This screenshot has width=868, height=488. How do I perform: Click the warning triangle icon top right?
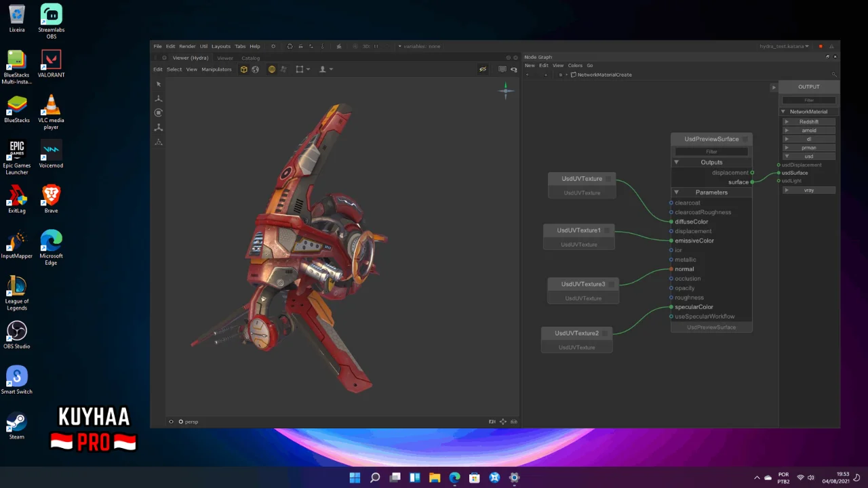pos(831,46)
